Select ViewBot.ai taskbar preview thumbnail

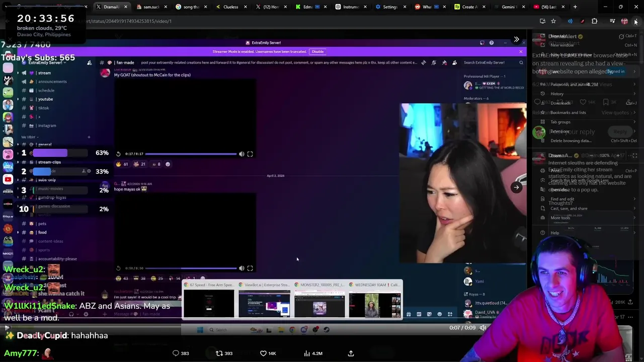tap(264, 300)
